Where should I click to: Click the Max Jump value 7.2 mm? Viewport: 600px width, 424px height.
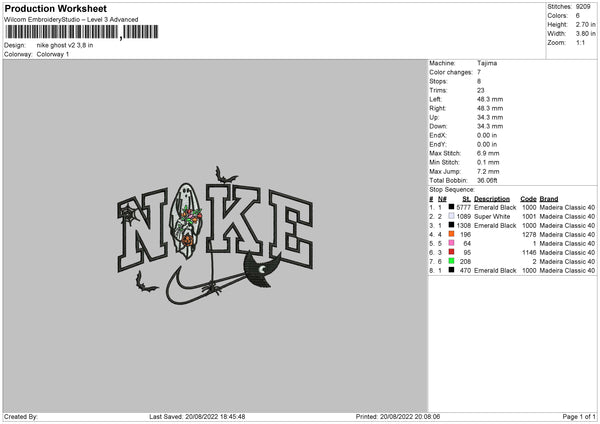click(488, 171)
